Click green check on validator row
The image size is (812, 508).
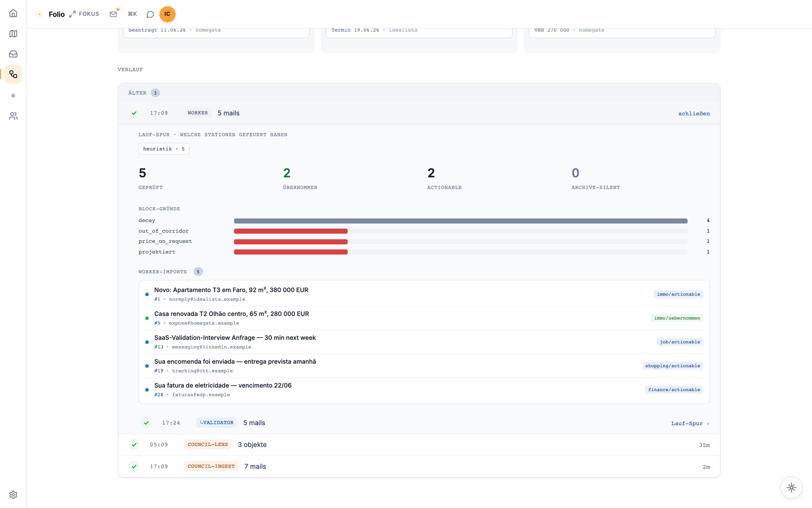pos(146,423)
